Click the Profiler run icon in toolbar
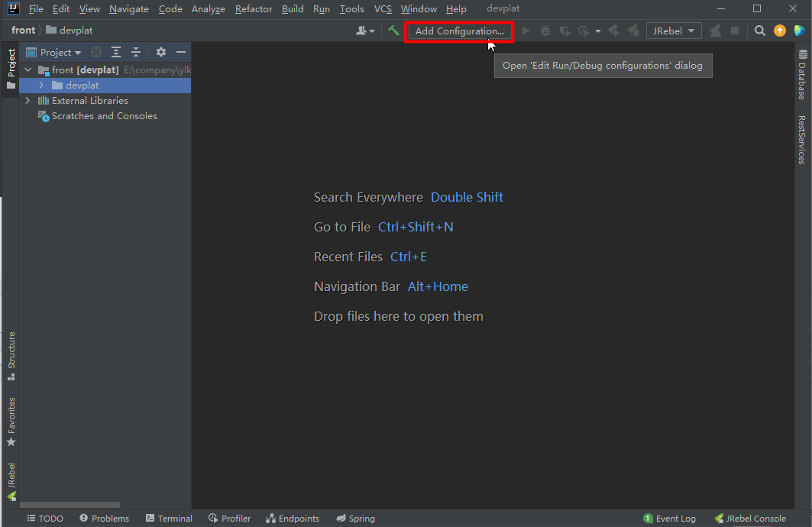Screen dimensions: 812x527 [584, 31]
